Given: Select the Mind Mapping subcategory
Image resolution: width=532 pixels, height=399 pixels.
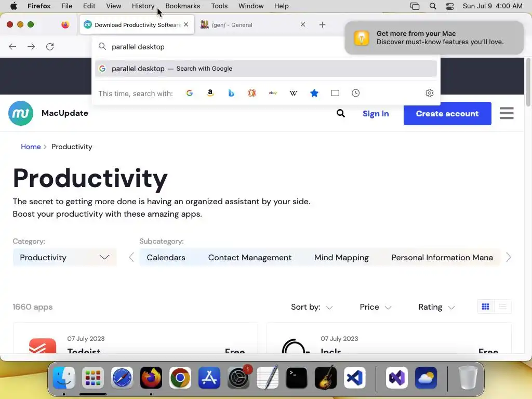Looking at the screenshot, I should coord(341,258).
